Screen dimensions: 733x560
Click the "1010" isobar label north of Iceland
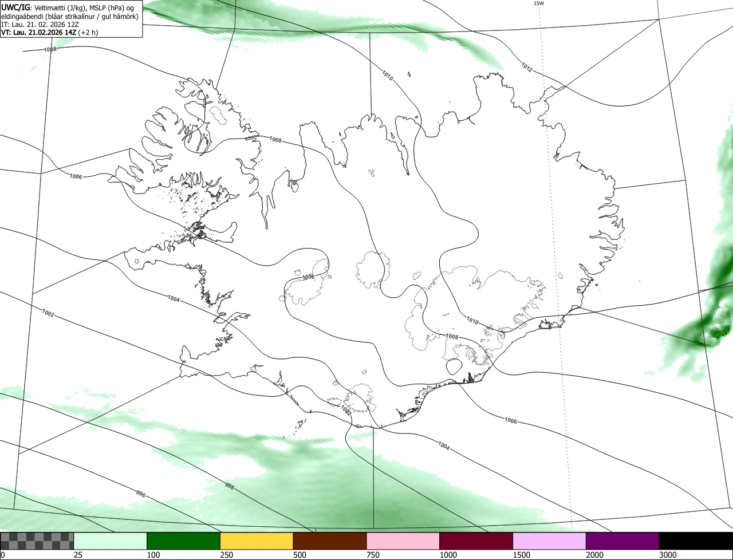[387, 75]
